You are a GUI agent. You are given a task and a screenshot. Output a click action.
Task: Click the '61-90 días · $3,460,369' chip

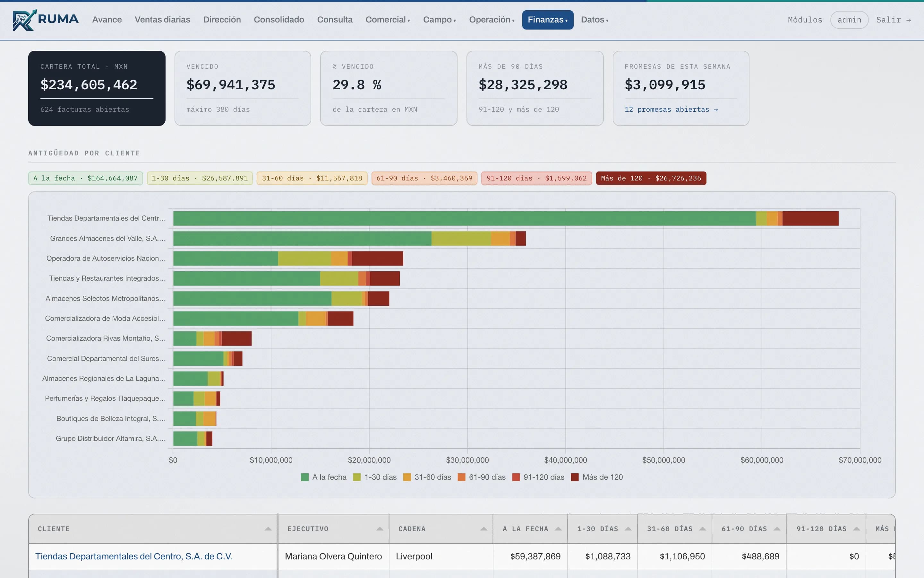(424, 178)
